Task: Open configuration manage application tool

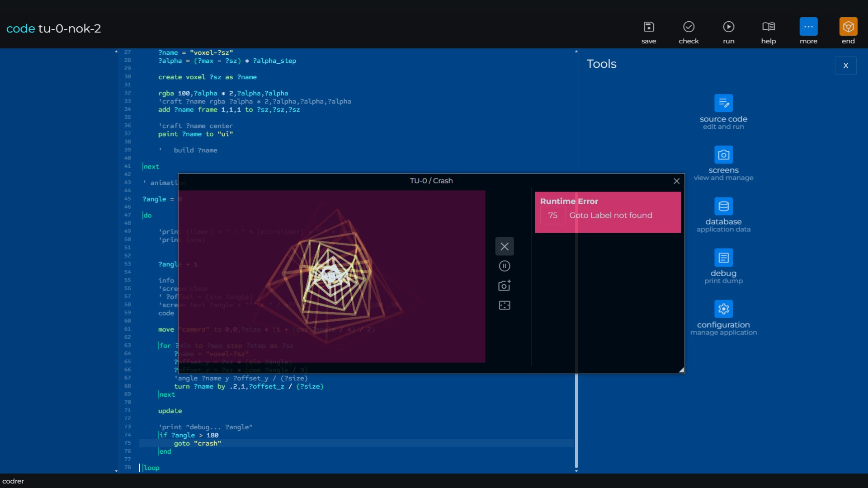Action: pyautogui.click(x=723, y=310)
